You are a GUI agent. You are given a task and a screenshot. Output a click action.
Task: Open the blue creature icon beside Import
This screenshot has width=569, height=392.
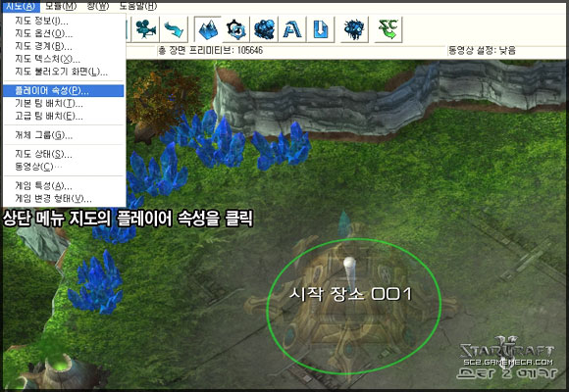(x=354, y=29)
